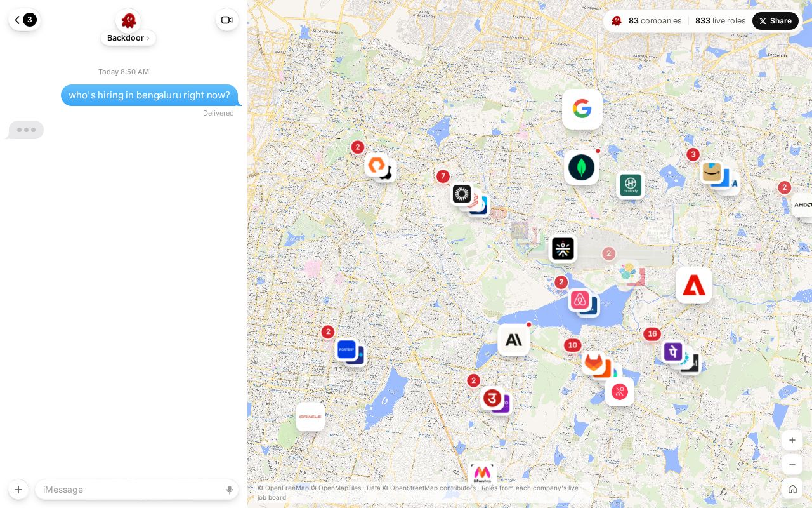Click the cult.fit logo marker
The height and width of the screenshot is (508, 812).
coord(563,249)
